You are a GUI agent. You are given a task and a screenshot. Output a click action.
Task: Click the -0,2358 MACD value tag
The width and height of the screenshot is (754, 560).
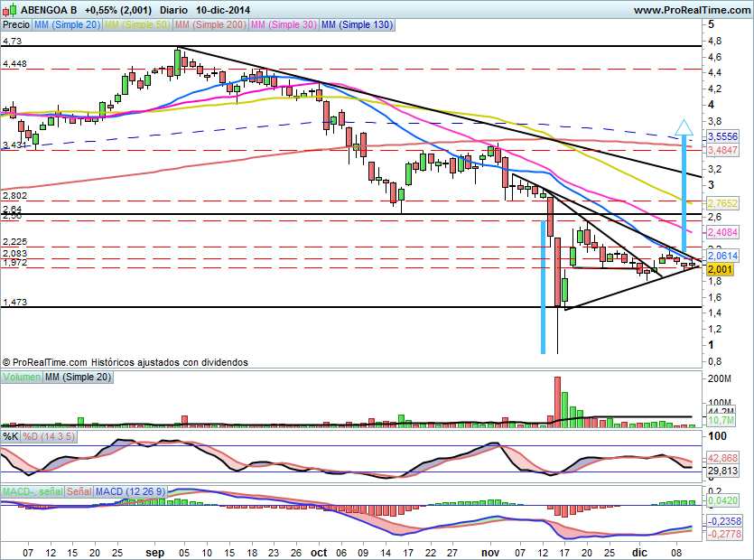pyautogui.click(x=724, y=521)
